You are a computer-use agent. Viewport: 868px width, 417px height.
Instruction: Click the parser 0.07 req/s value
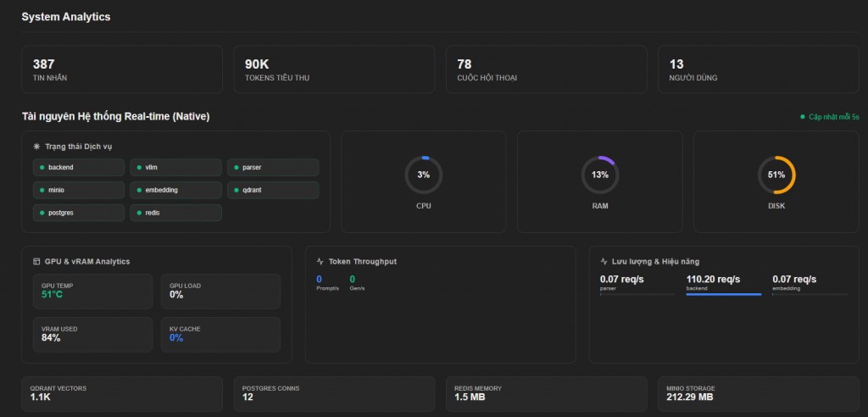(621, 279)
